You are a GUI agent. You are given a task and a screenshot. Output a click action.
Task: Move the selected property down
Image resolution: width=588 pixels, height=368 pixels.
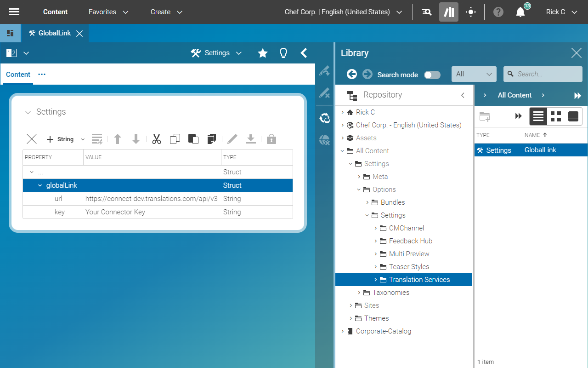[136, 138]
